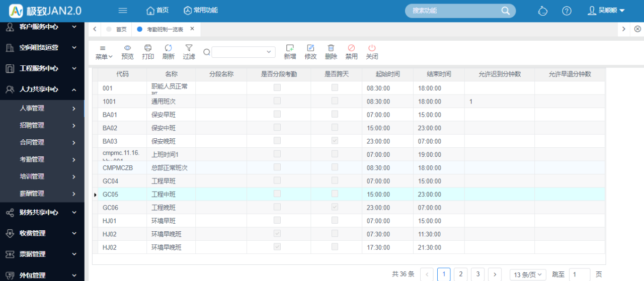This screenshot has height=281, width=644.
Task: Open the 人事管理 submenu
Action: (x=42, y=108)
